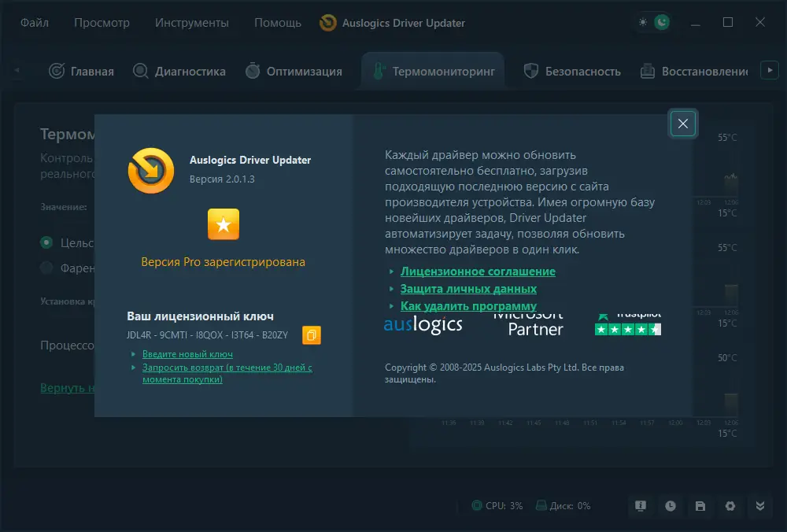
Task: Open the Как удалить программу link
Action: pyautogui.click(x=468, y=306)
